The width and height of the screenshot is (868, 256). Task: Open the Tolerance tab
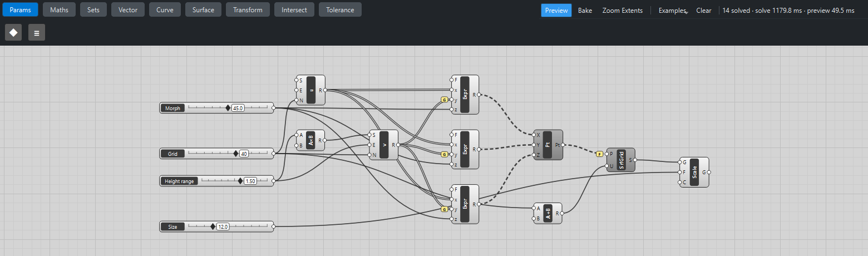coord(340,9)
